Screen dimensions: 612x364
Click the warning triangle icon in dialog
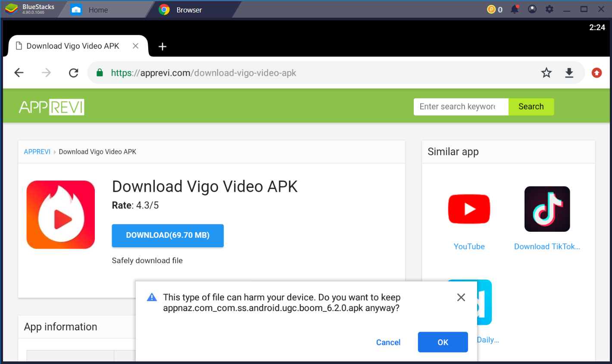pyautogui.click(x=152, y=297)
